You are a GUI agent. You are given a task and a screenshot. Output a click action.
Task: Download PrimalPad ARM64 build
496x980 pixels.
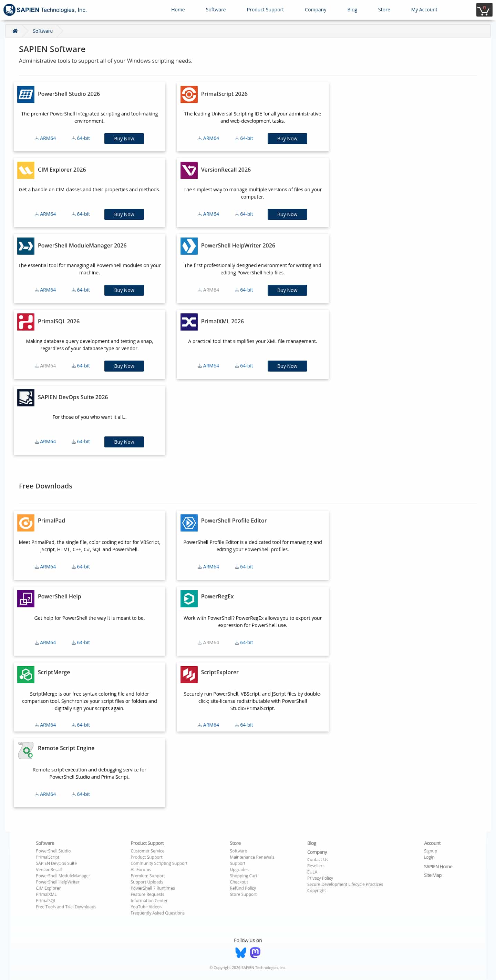coord(45,566)
